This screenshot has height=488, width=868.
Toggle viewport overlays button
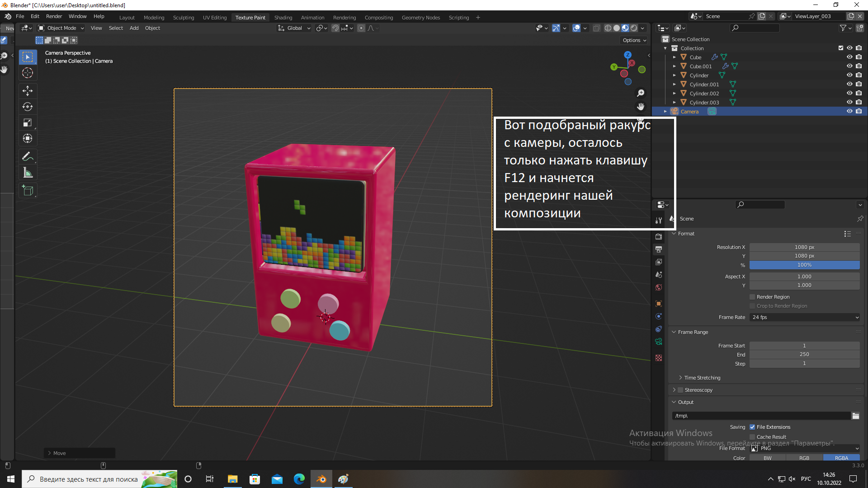point(576,28)
